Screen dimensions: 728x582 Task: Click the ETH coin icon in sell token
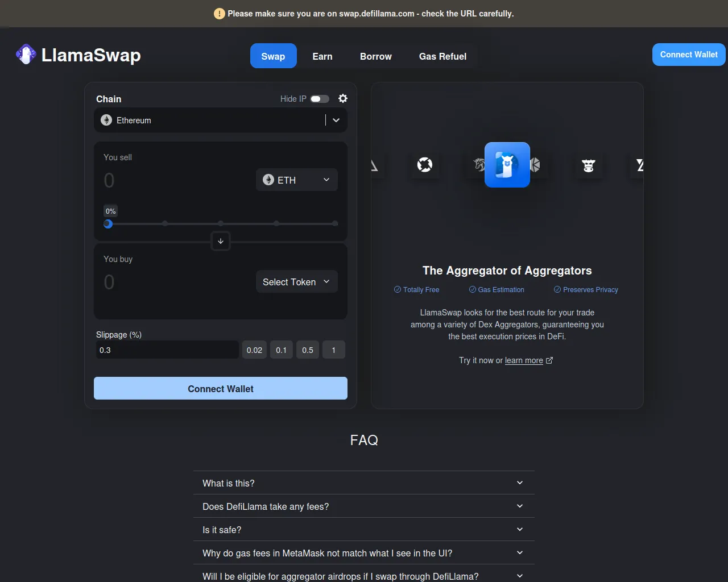[x=268, y=180]
